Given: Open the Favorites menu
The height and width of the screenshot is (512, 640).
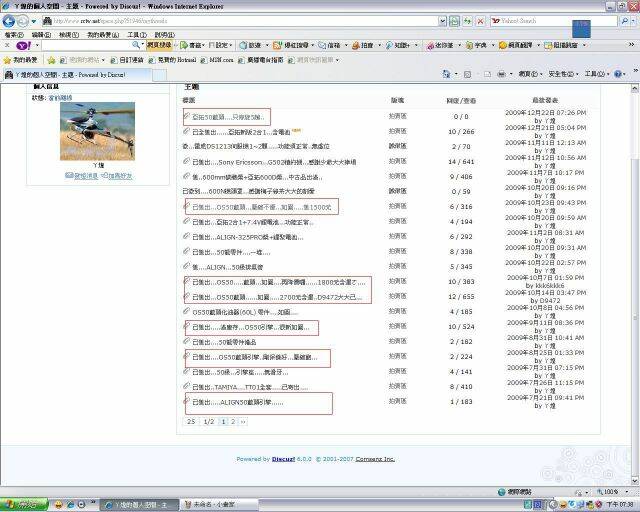Looking at the screenshot, I should click(x=103, y=35).
